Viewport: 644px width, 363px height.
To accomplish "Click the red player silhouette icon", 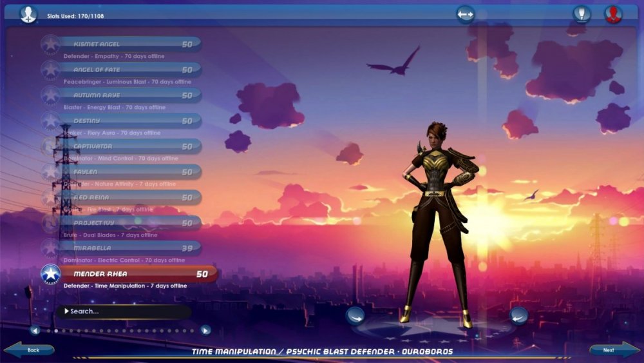I will click(613, 14).
